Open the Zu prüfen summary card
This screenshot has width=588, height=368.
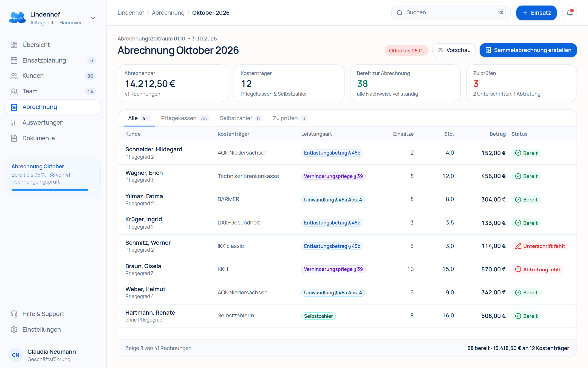tap(521, 83)
